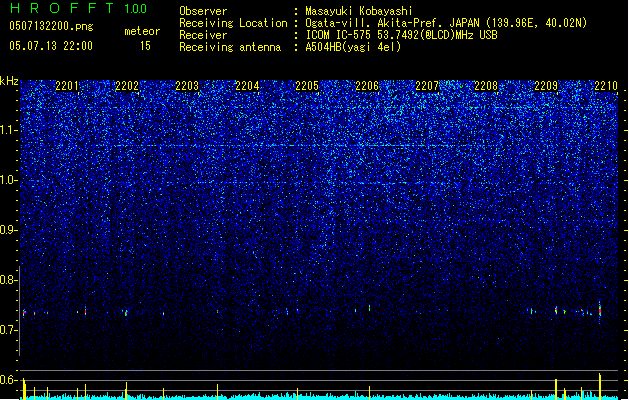Click the Ogata-vill. Akita-Pref. JAPAN location text
This screenshot has width=629, height=400.
(446, 23)
